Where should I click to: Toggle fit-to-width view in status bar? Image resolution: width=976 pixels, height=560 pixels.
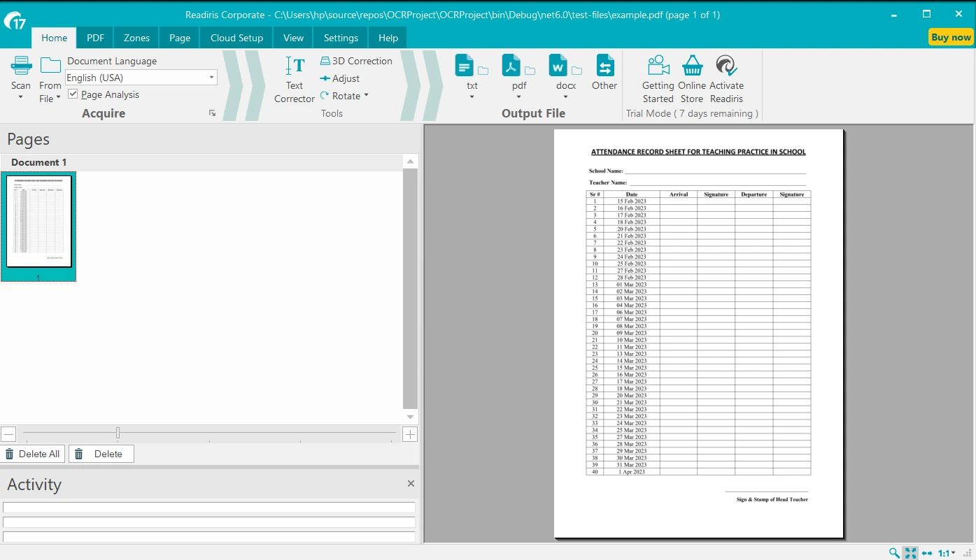point(927,553)
